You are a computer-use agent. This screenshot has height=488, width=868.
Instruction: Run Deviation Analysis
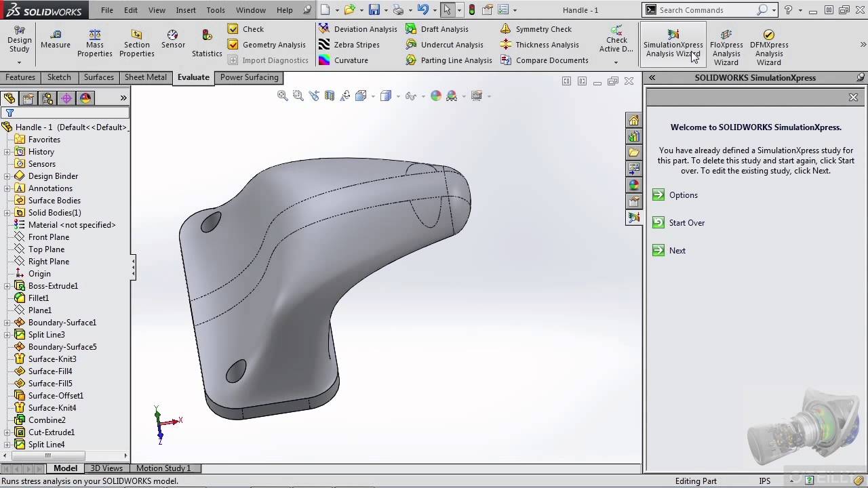pos(357,29)
